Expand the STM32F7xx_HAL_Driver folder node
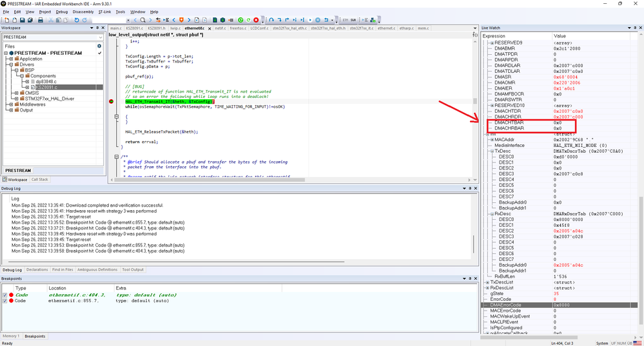 coord(16,99)
